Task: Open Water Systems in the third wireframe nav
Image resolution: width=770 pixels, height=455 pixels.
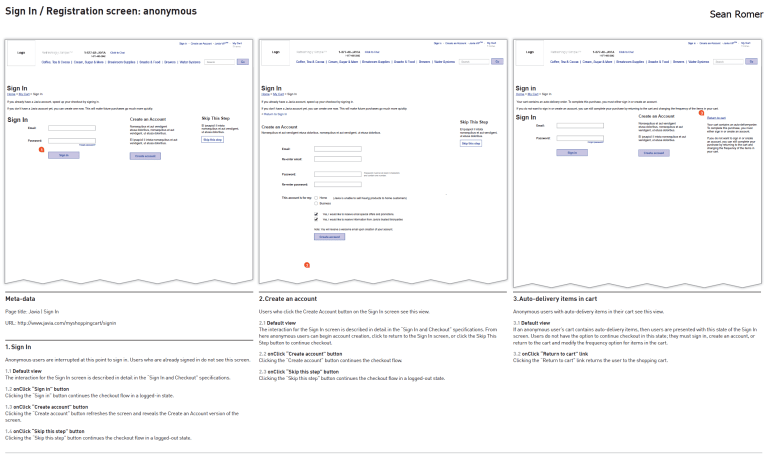Action: (695, 62)
